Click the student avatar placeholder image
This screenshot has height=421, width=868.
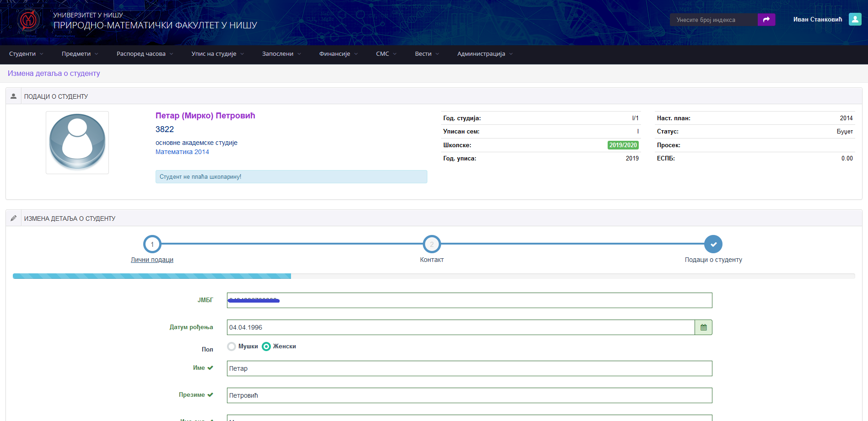(77, 142)
